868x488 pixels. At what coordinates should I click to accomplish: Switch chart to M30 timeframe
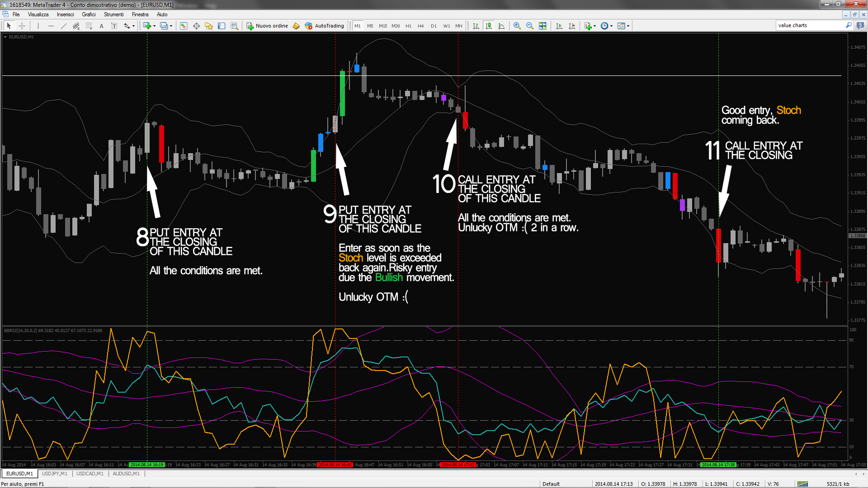[396, 26]
